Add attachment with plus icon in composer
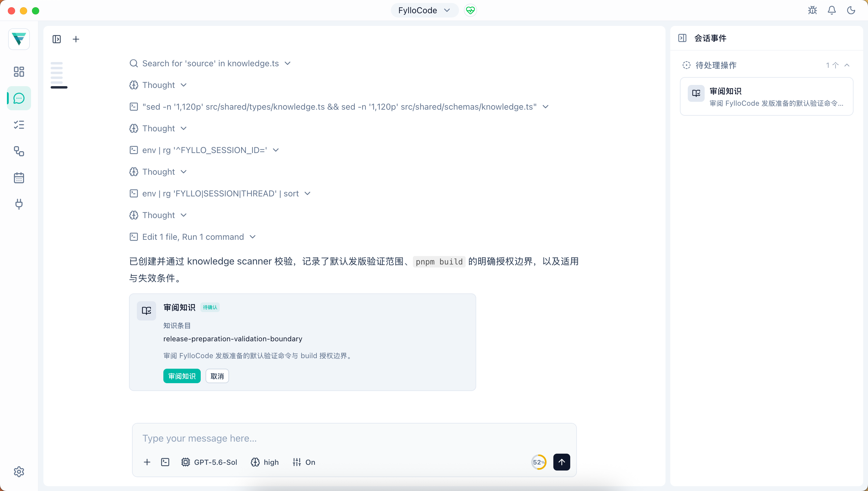This screenshot has width=868, height=491. click(147, 462)
